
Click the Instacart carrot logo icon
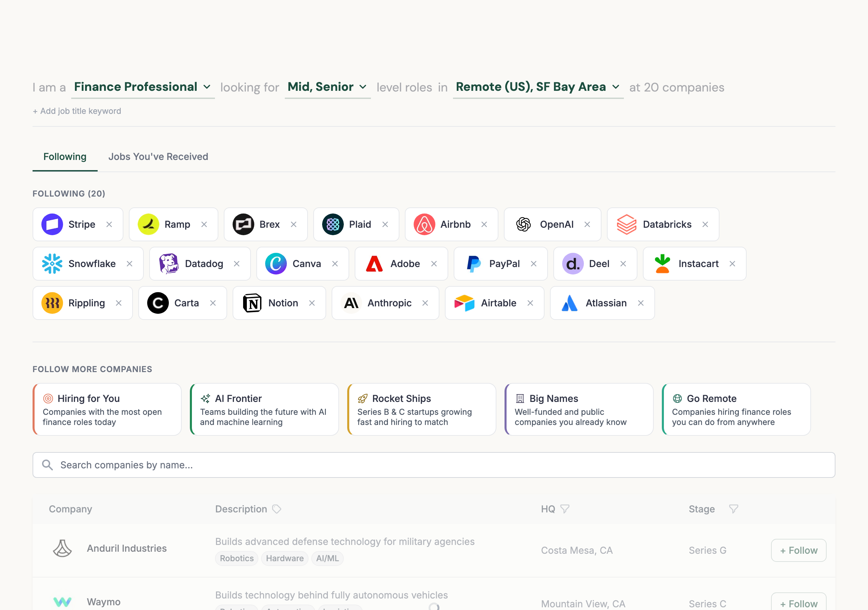pyautogui.click(x=663, y=263)
